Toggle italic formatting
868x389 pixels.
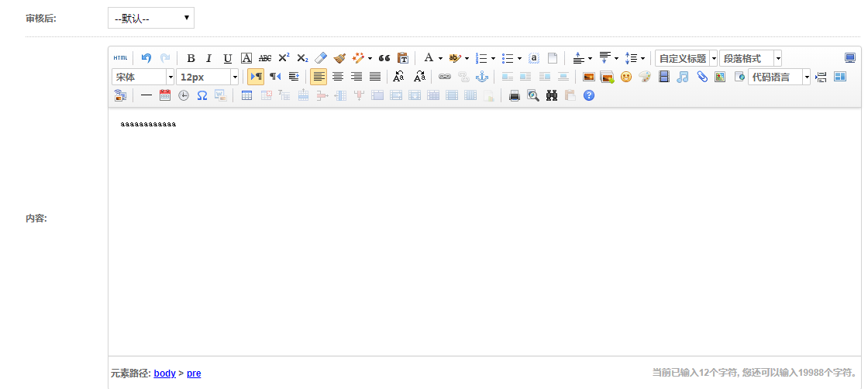(x=208, y=58)
